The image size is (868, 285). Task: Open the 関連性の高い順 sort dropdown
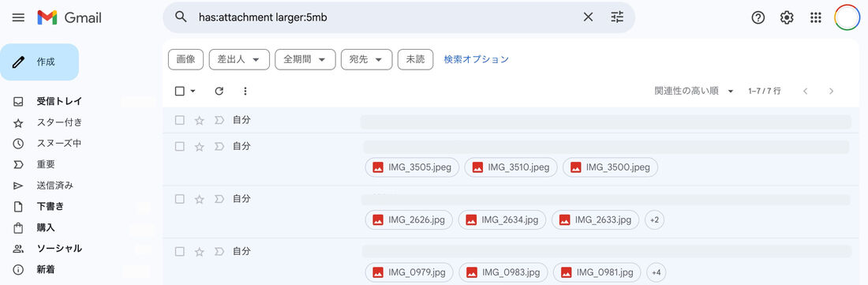coord(694,92)
